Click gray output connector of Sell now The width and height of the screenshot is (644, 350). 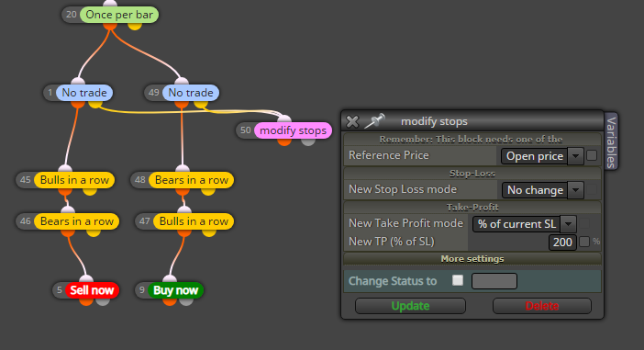click(103, 301)
